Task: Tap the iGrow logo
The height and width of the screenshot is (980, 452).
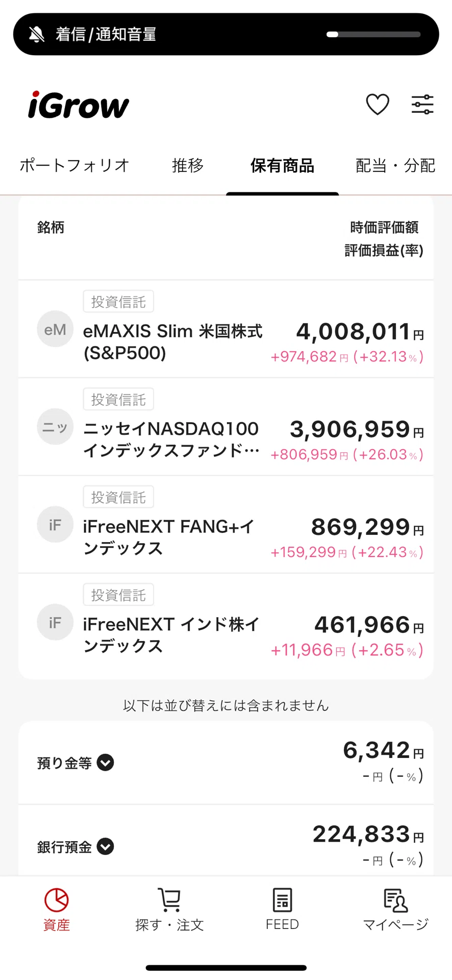Action: (79, 105)
